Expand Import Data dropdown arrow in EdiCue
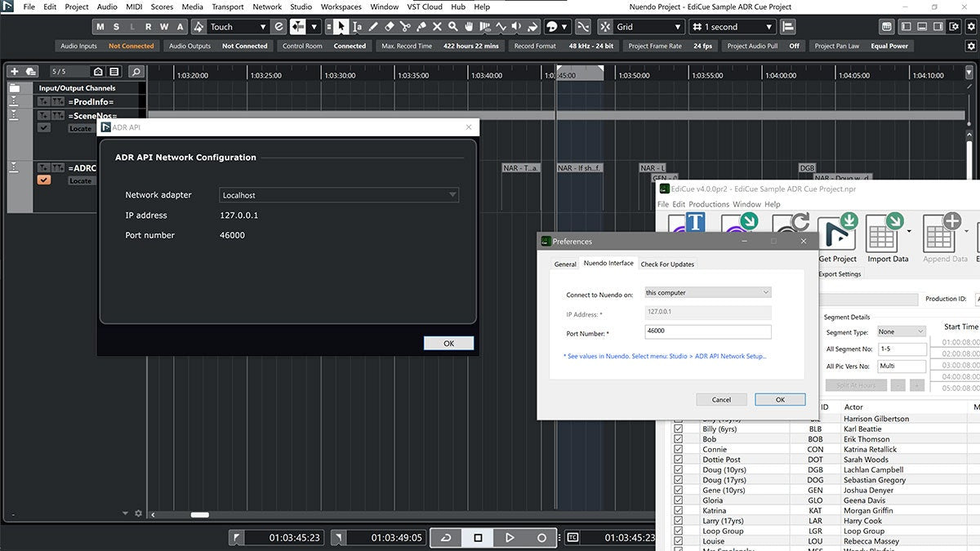This screenshot has width=980, height=551. click(x=910, y=232)
